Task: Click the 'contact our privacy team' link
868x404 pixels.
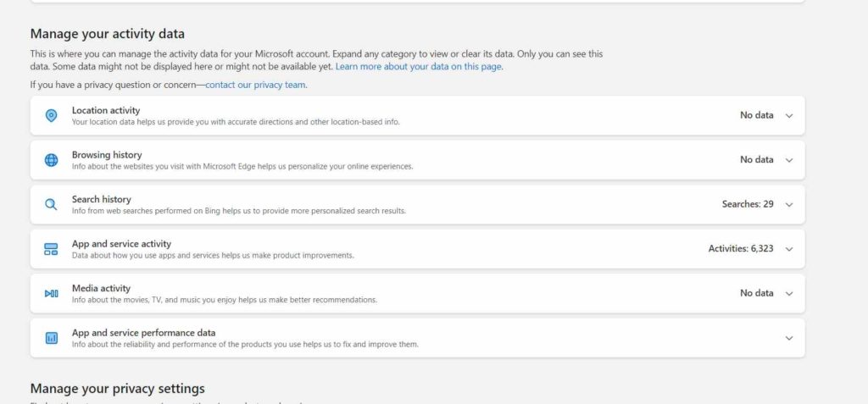Action: (x=256, y=85)
